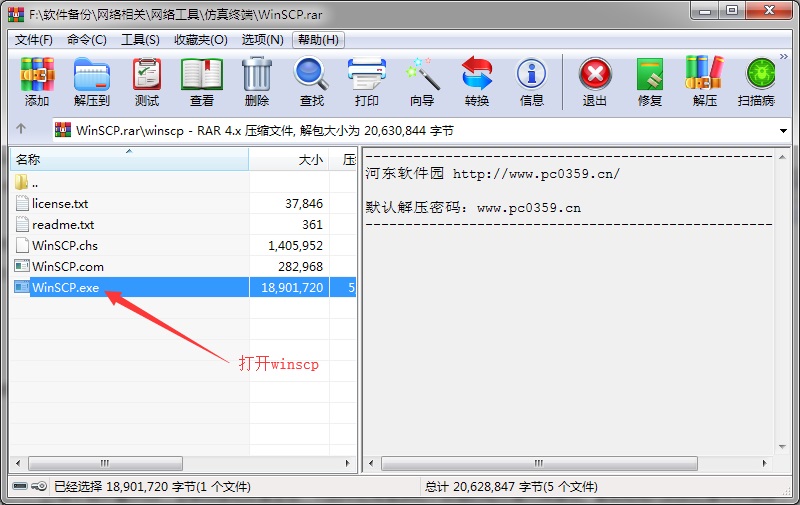Click the status bar resize grip

786,491
